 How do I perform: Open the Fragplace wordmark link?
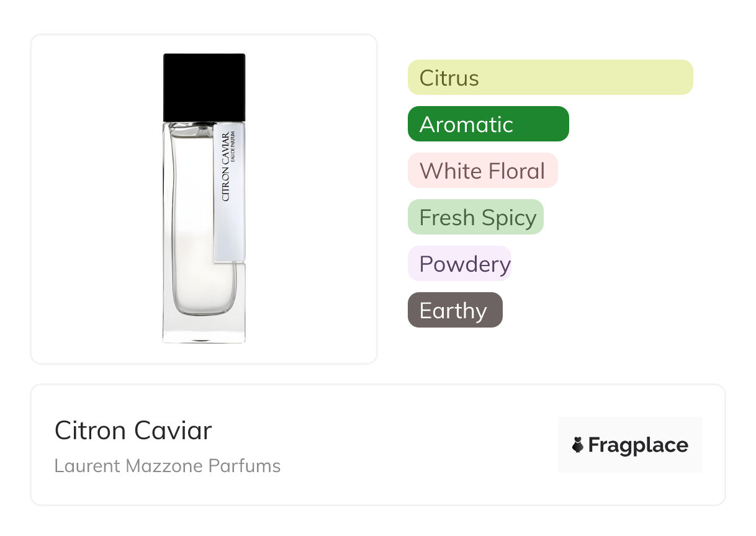pyautogui.click(x=638, y=445)
